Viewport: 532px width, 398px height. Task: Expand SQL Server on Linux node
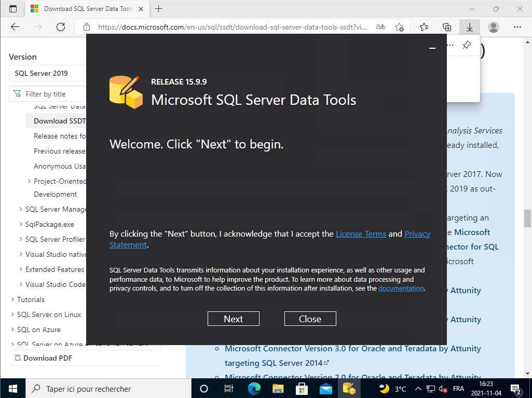click(12, 314)
